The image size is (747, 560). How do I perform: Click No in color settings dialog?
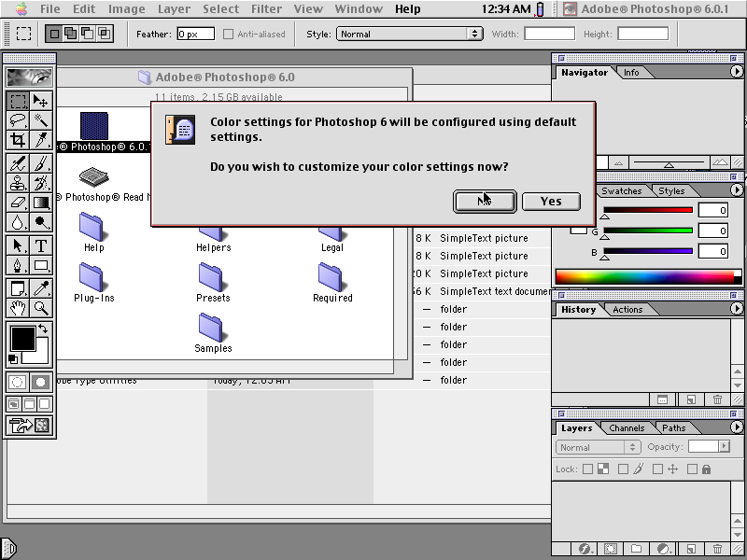485,202
